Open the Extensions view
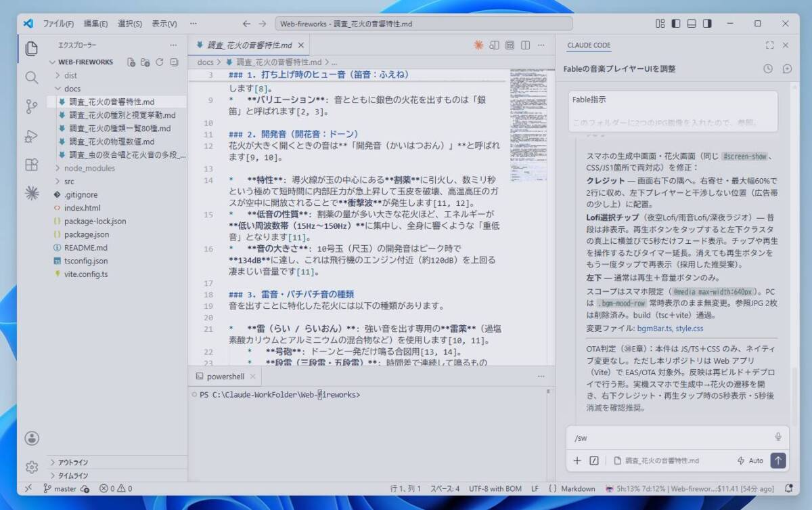 (31, 165)
